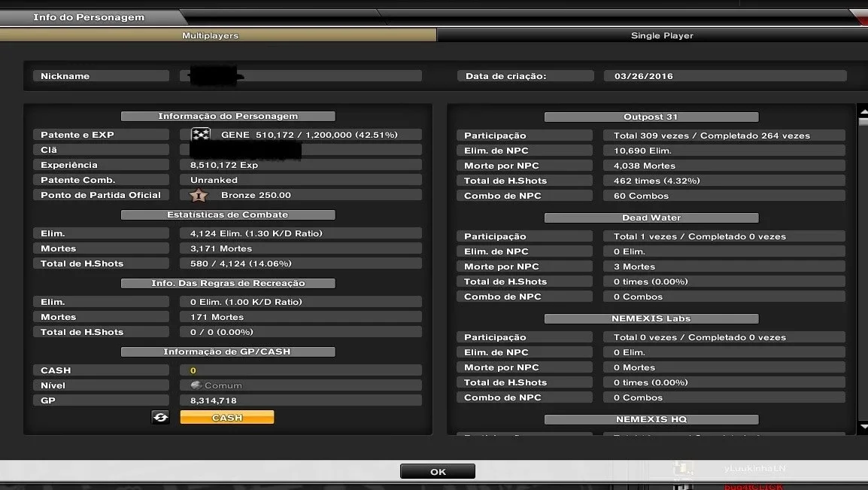
Task: Click the Morte por NPC label under Outpost 31
Action: point(524,166)
